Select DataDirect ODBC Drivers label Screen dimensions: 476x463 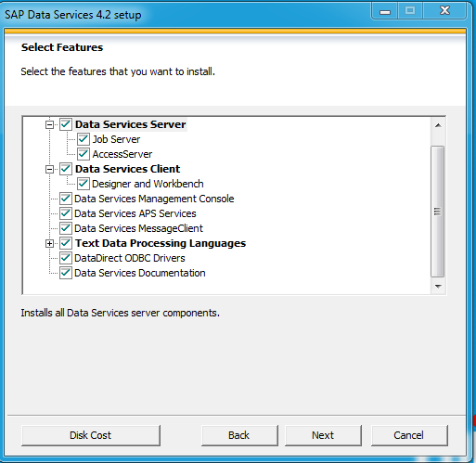(130, 258)
